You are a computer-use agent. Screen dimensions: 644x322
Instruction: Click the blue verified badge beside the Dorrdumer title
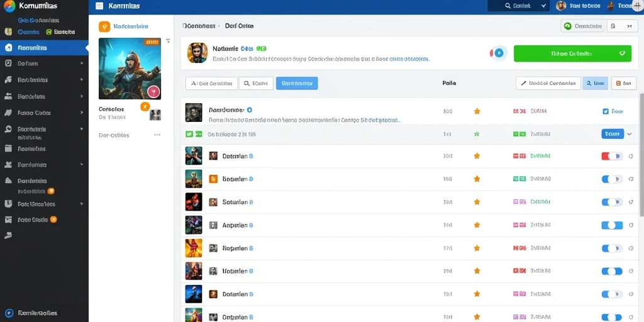[x=249, y=110]
